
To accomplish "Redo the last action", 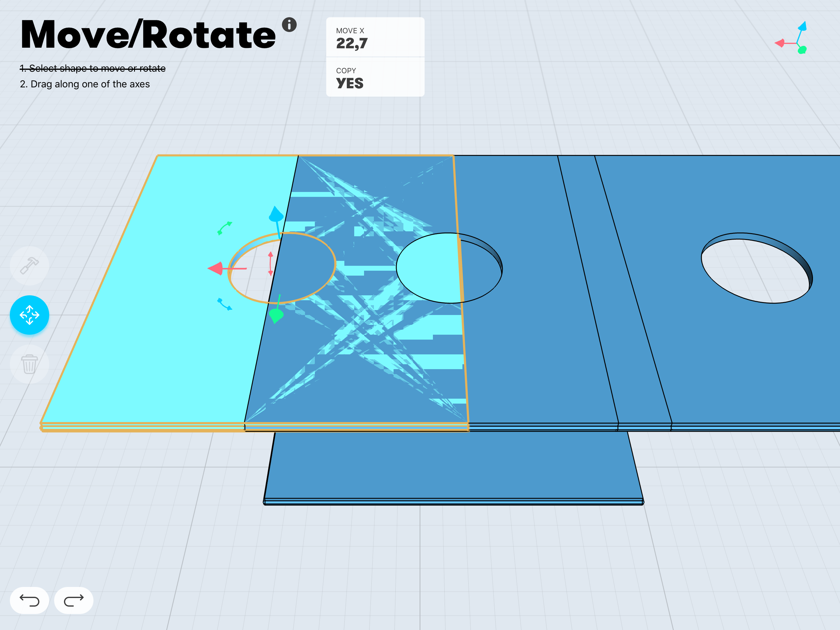I will (x=74, y=600).
